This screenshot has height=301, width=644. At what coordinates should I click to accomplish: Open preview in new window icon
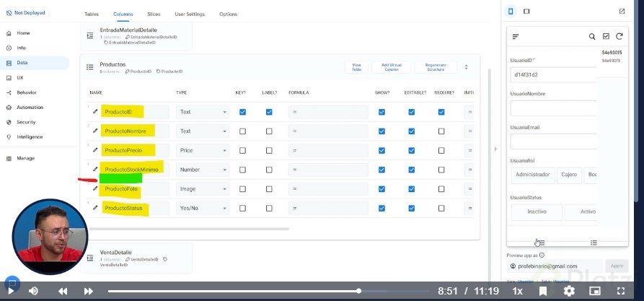coord(622,11)
